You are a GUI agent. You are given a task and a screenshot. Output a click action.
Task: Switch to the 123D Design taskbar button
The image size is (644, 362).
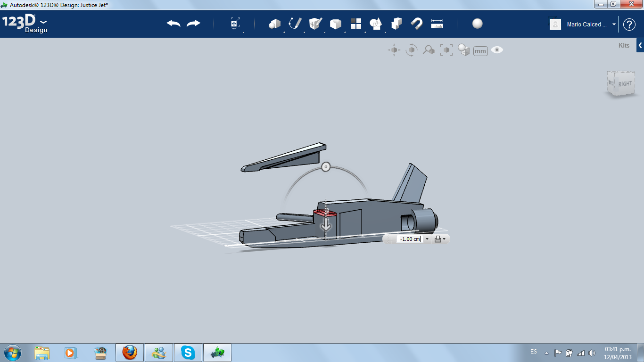coord(217,353)
